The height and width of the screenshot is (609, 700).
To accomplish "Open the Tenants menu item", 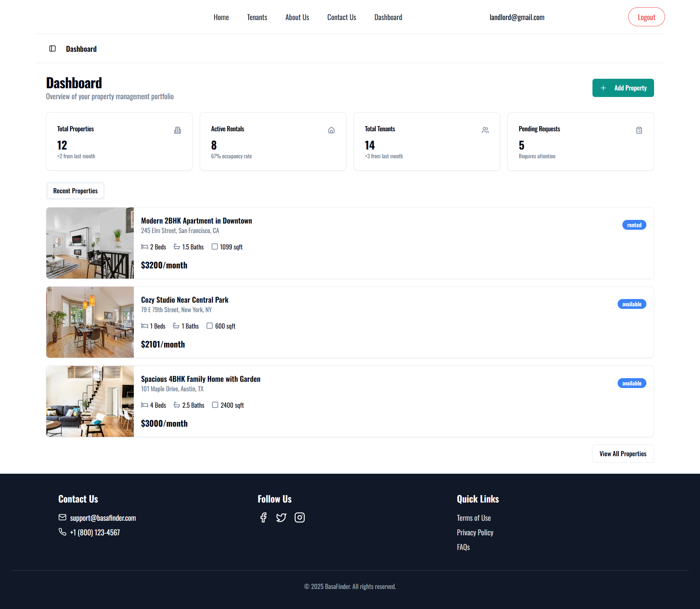I will pyautogui.click(x=257, y=17).
